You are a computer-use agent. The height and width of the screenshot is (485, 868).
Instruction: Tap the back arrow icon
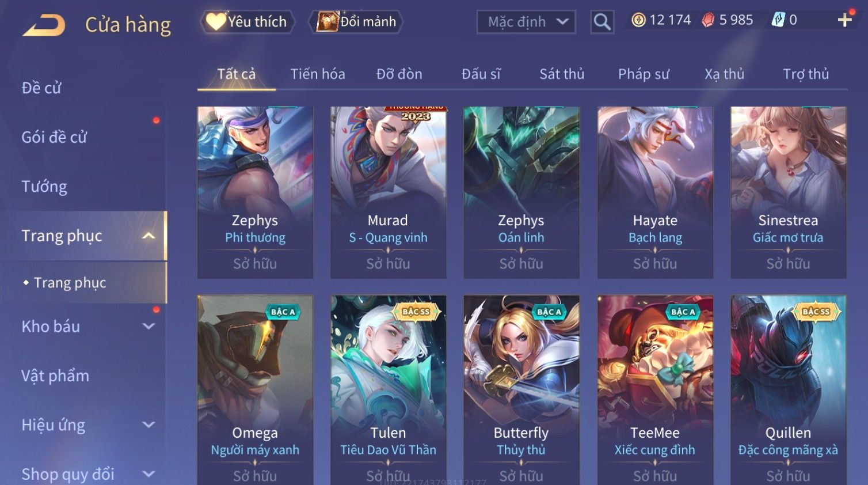point(44,25)
